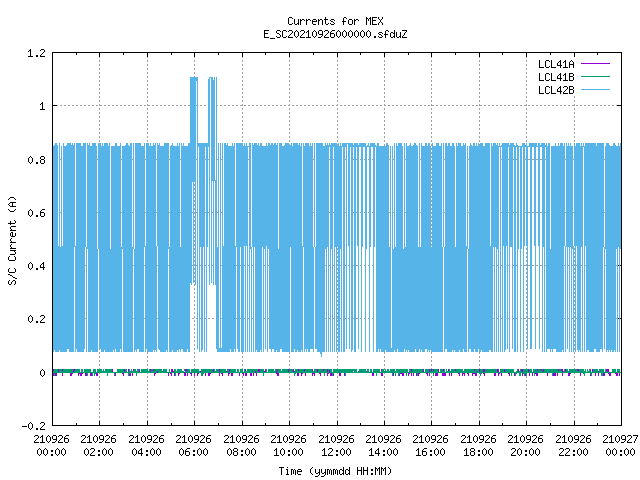The height and width of the screenshot is (480, 640).
Task: Click the green LCL41B legend line sample
Action: [595, 77]
